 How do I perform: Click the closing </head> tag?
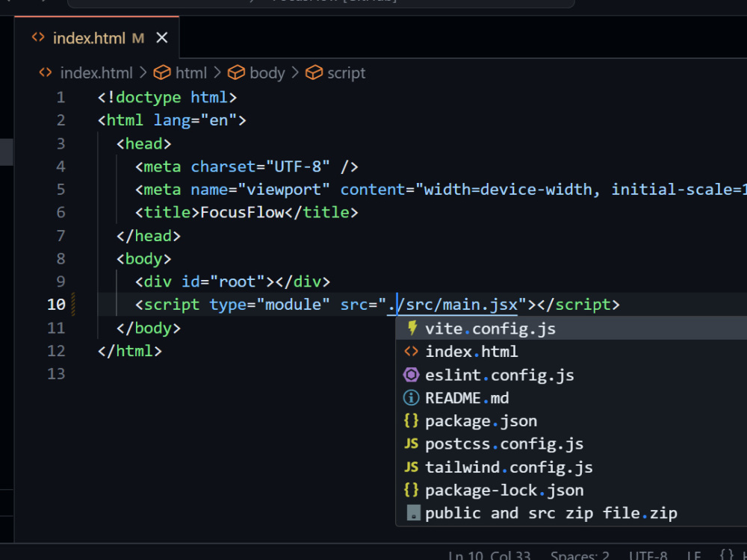point(149,236)
